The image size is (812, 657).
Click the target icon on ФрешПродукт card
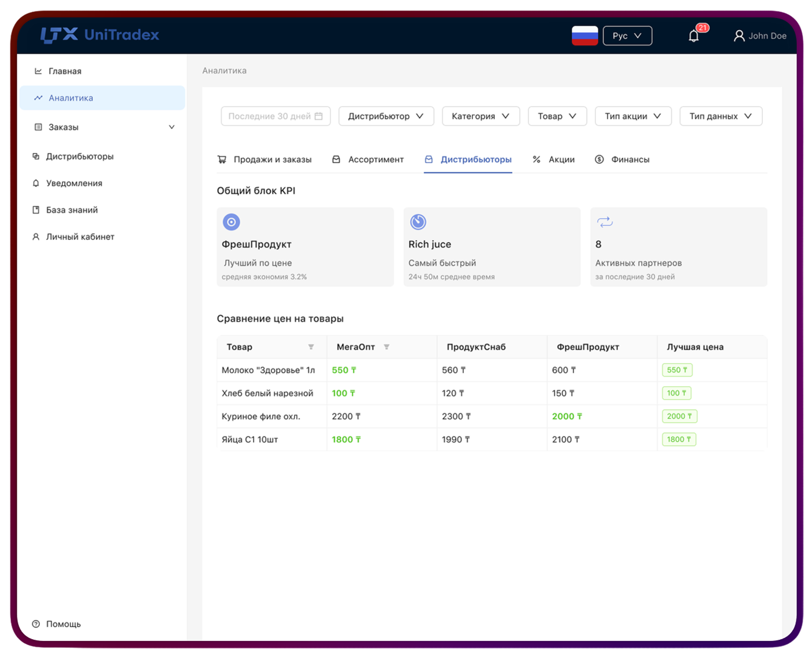point(231,222)
